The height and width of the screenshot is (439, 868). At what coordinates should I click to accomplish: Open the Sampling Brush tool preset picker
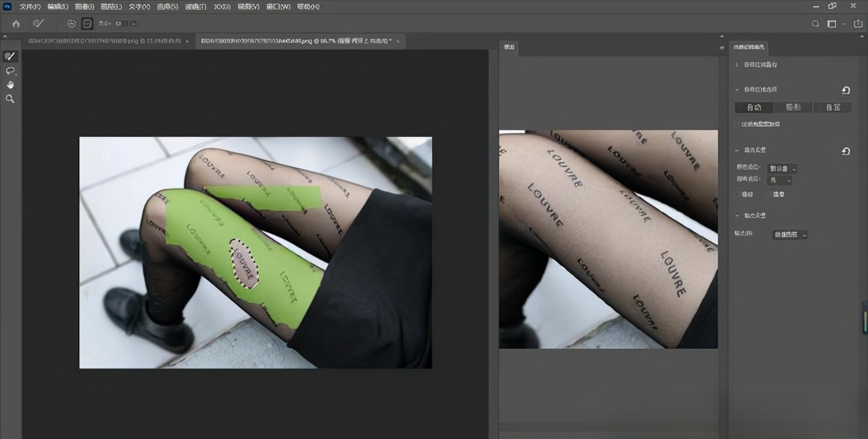click(x=39, y=24)
